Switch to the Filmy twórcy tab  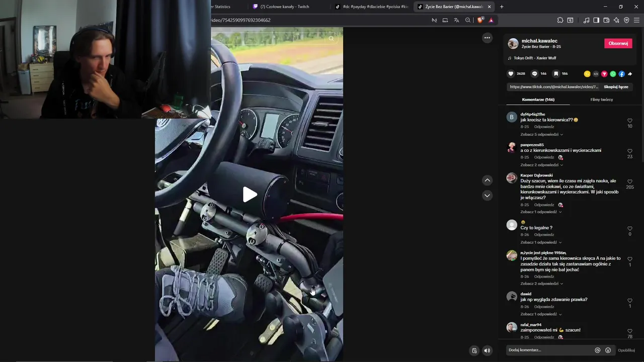601,100
